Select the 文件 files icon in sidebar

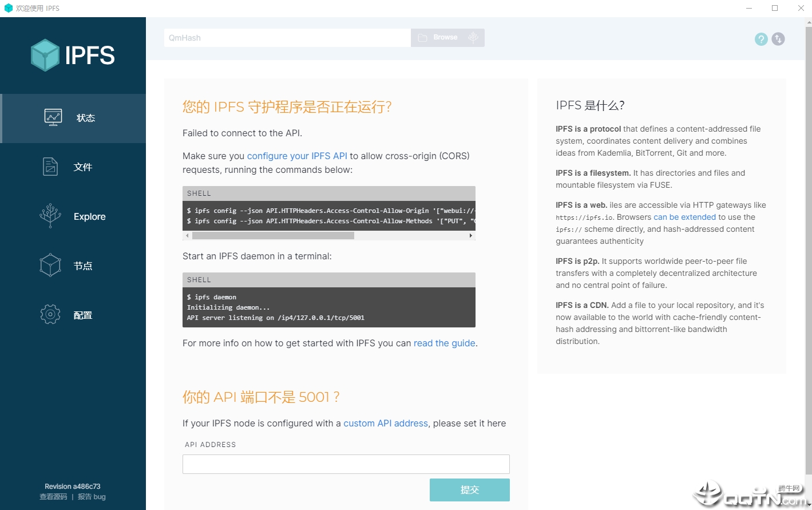[x=50, y=166]
